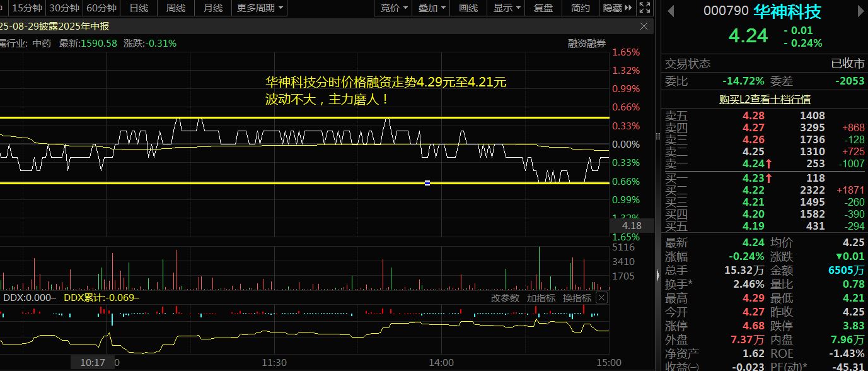Click the 涨停 price 4.68
This screenshot has width=868, height=371.
tap(753, 326)
